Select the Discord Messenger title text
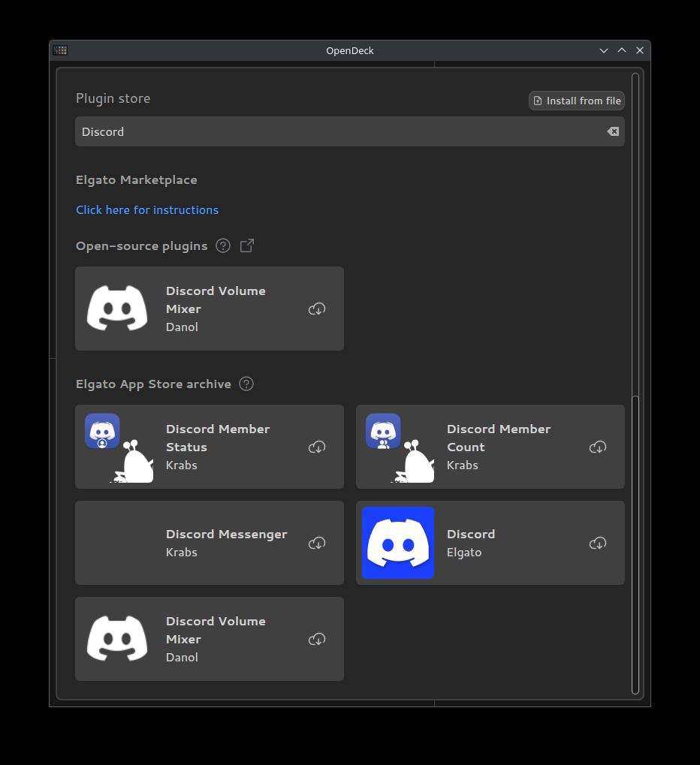Image resolution: width=700 pixels, height=765 pixels. 227,535
